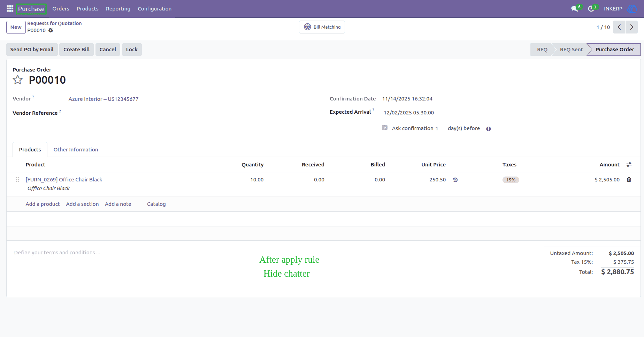The height and width of the screenshot is (337, 644).
Task: Click the Create Bill button
Action: 77,50
